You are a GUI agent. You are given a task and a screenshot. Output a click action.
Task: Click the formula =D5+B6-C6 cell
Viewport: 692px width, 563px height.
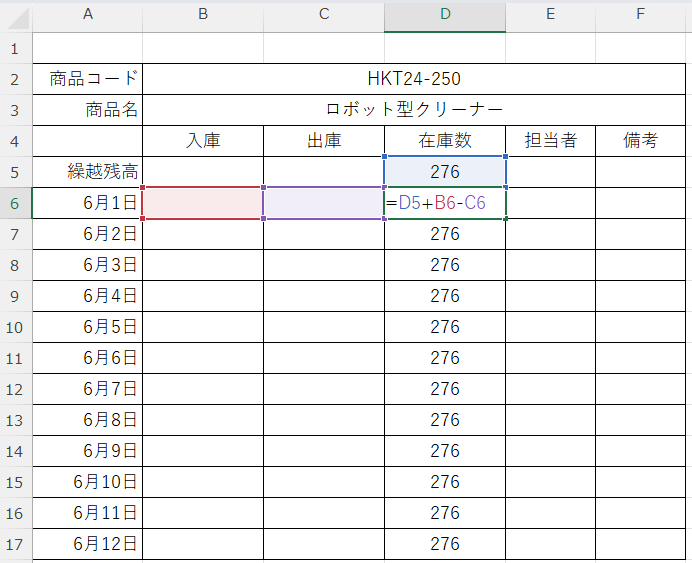(x=445, y=203)
